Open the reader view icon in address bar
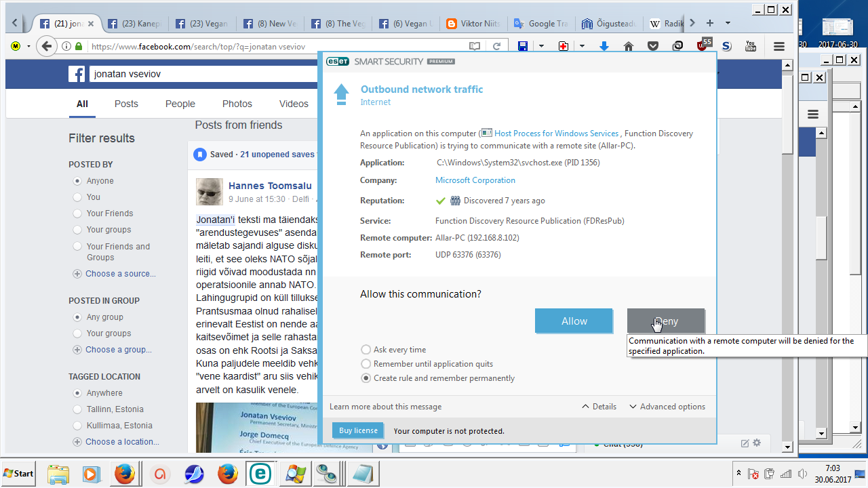The width and height of the screenshot is (868, 488). pos(475,46)
